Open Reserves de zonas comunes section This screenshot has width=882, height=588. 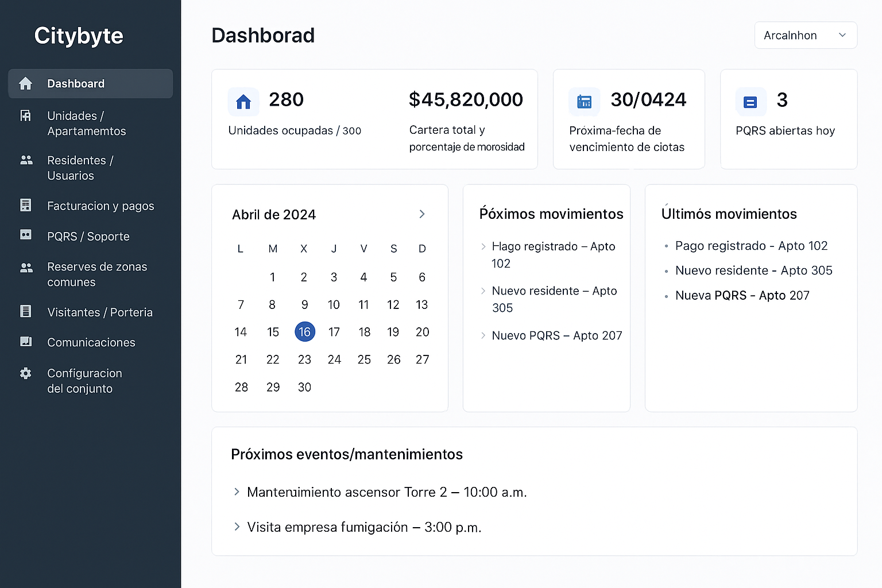point(96,274)
